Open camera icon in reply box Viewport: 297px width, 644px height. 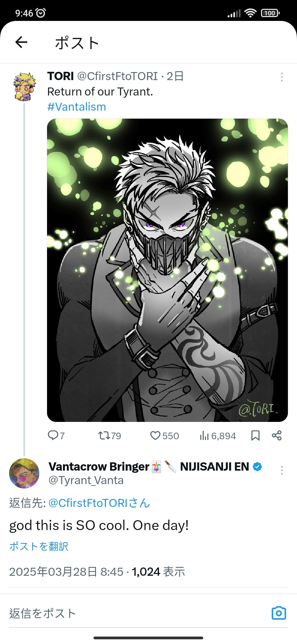(x=279, y=613)
